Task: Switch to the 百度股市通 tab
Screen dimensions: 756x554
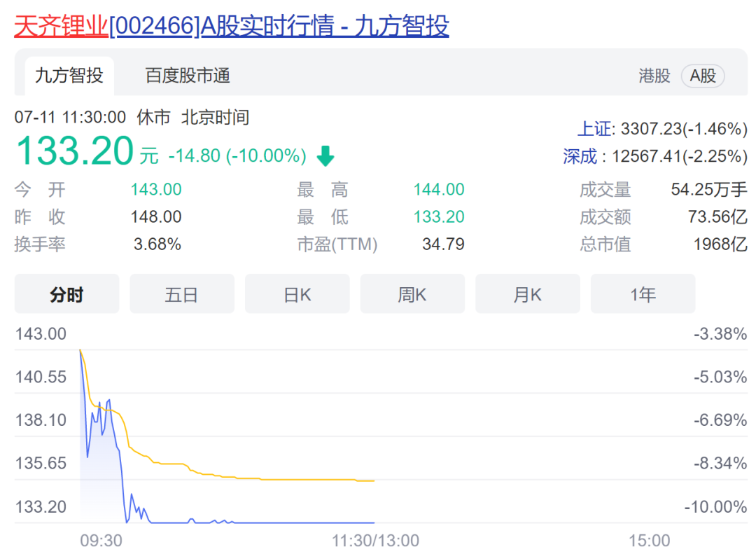Action: tap(188, 76)
